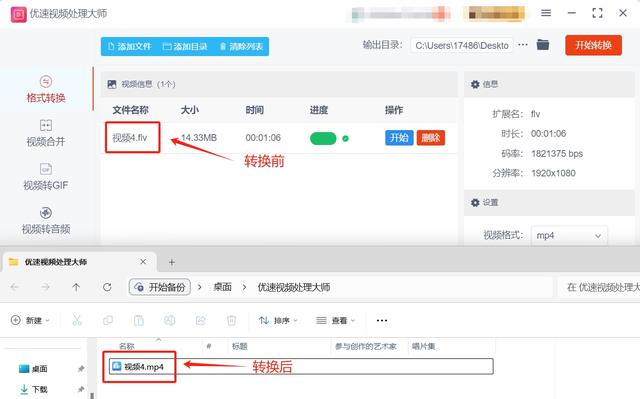Image resolution: width=640 pixels, height=399 pixels.
Task: Click the rename icon in Explorer toolbar
Action: point(169,321)
